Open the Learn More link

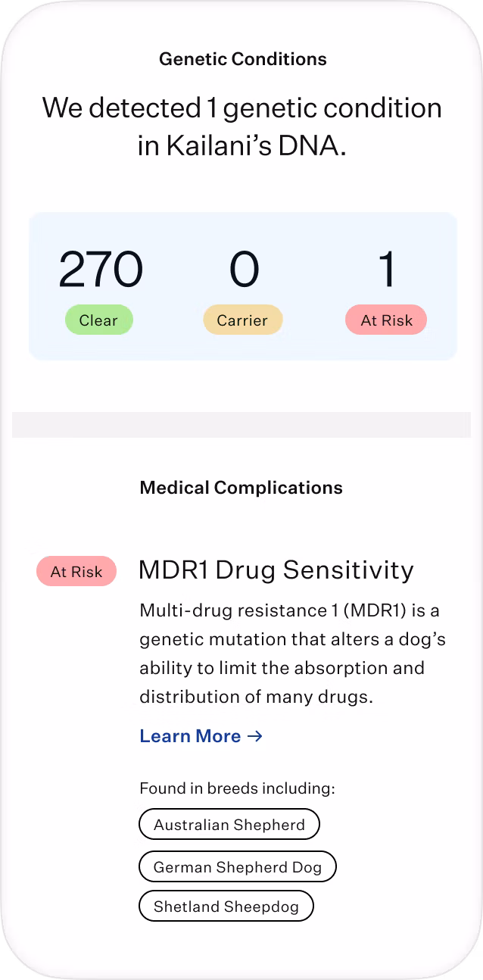(201, 736)
